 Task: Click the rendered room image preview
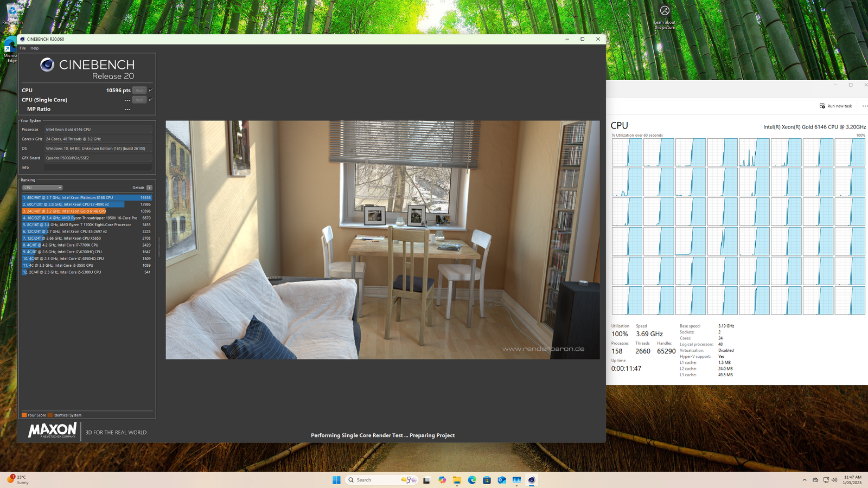[382, 240]
